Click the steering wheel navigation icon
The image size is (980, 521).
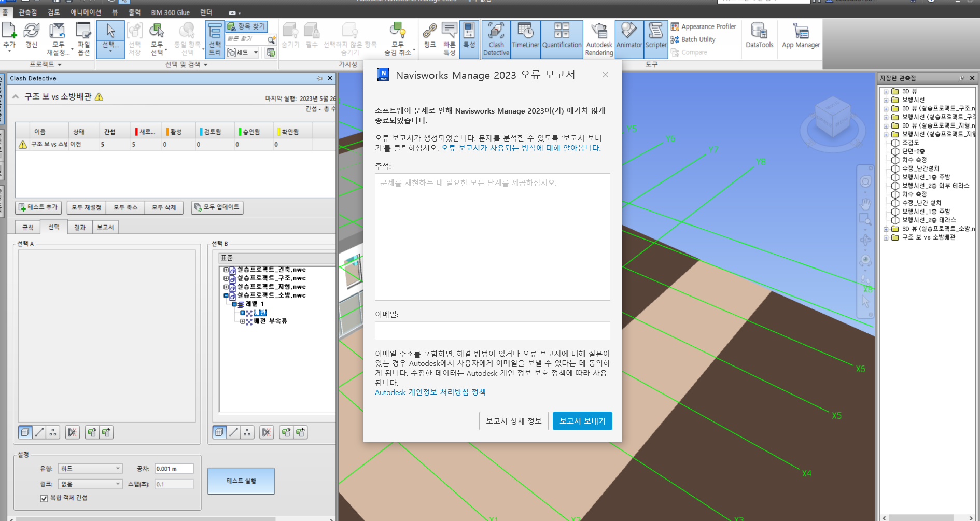[x=865, y=181]
